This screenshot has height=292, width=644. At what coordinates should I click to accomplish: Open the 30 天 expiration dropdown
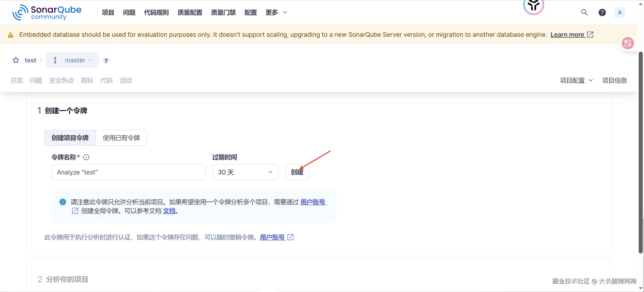[245, 172]
